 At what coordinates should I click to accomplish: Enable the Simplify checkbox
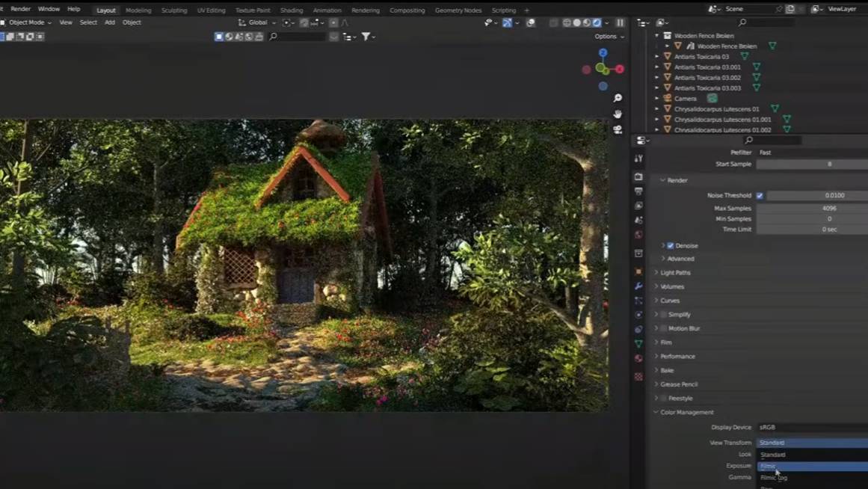(x=664, y=315)
